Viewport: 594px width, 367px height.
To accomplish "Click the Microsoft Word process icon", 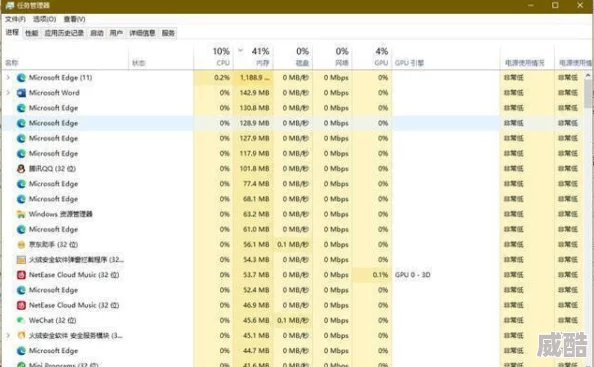I will [x=21, y=93].
